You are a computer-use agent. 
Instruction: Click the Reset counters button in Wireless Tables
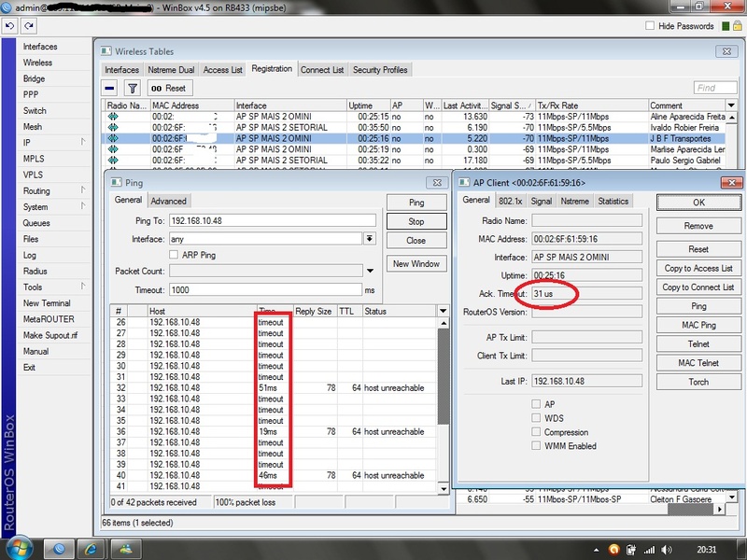point(169,88)
